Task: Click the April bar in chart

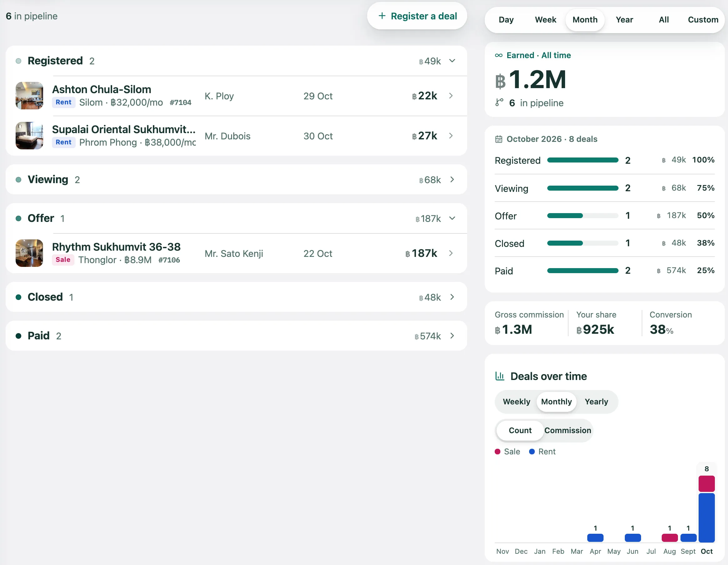Action: (x=595, y=538)
